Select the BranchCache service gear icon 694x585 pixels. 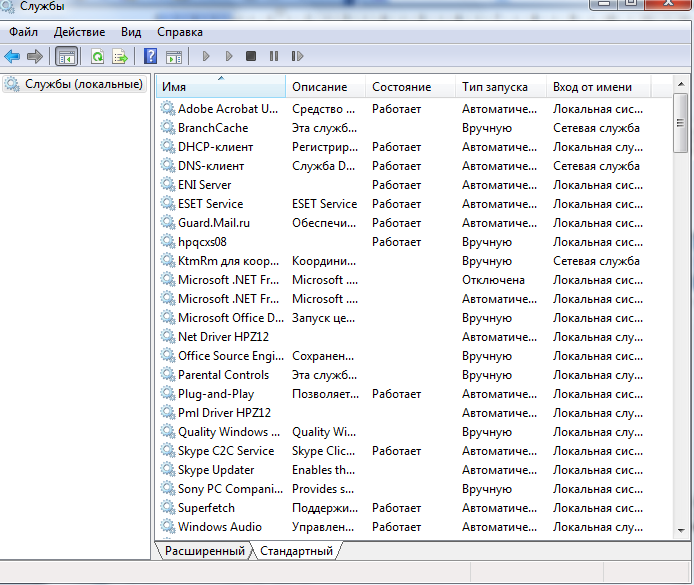tap(168, 127)
